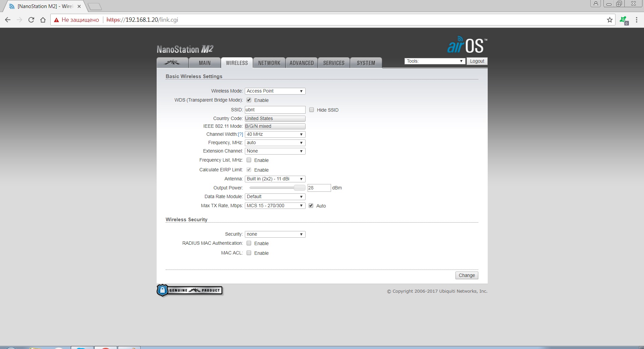Open the SERVICES tab

[334, 63]
